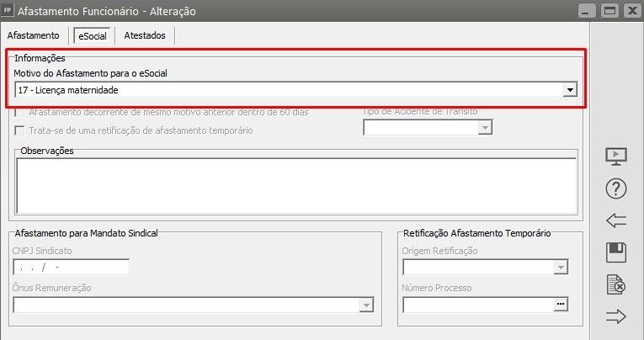Open Tipo de Acidente de Trânsito dropdown
This screenshot has width=644, height=340.
(x=428, y=128)
